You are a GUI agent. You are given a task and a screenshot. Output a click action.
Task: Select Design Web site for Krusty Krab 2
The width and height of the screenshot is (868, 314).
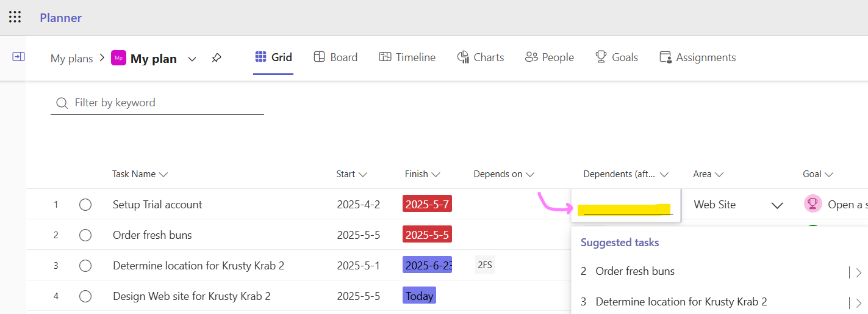click(x=192, y=296)
